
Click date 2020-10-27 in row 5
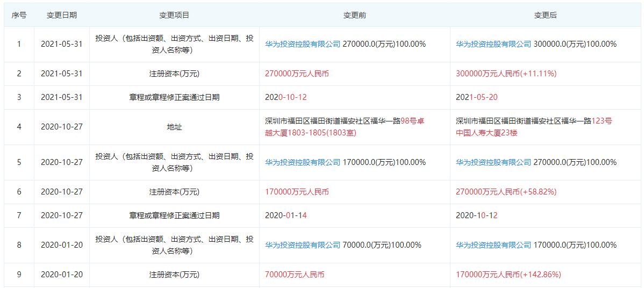pyautogui.click(x=62, y=162)
